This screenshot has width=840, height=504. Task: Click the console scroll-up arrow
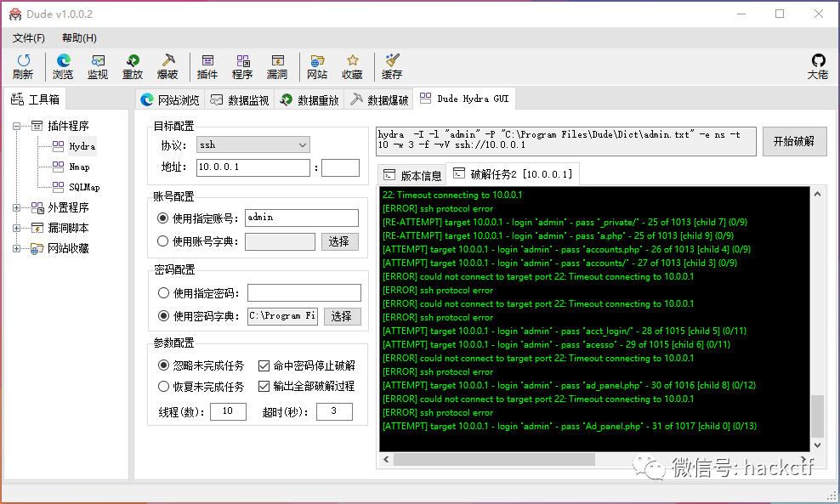(818, 194)
